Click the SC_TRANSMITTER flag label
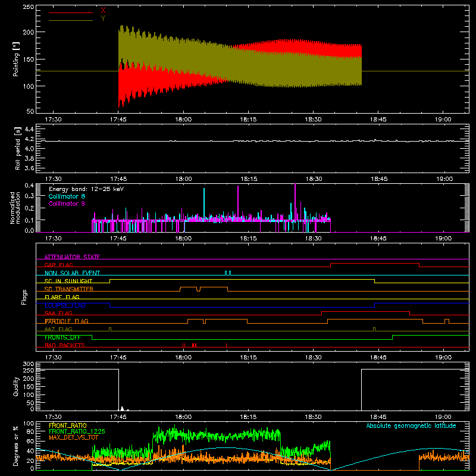 coord(69,289)
